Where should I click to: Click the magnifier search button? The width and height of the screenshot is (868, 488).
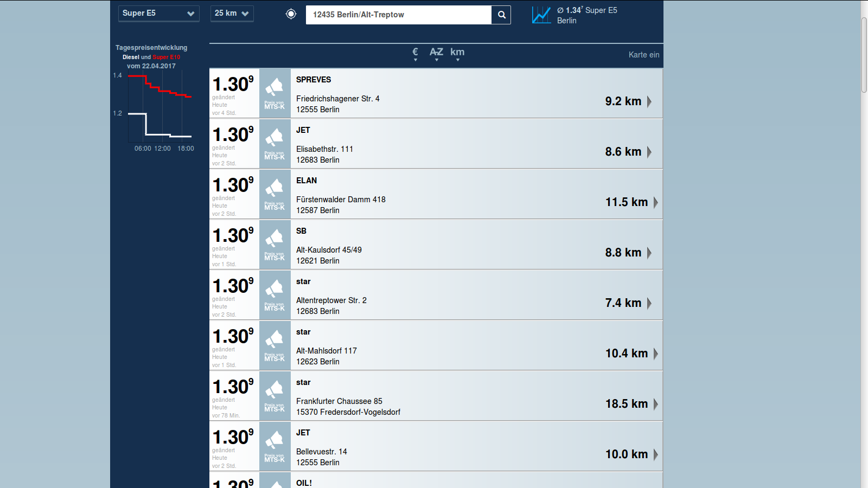pos(501,15)
